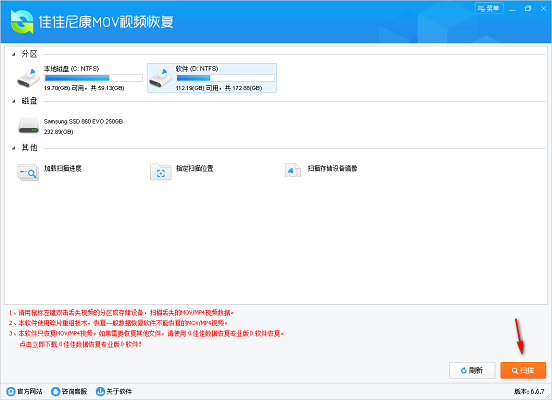The image size is (552, 400).
Task: Click the 扫描存储设备镜像 label
Action: click(x=333, y=168)
